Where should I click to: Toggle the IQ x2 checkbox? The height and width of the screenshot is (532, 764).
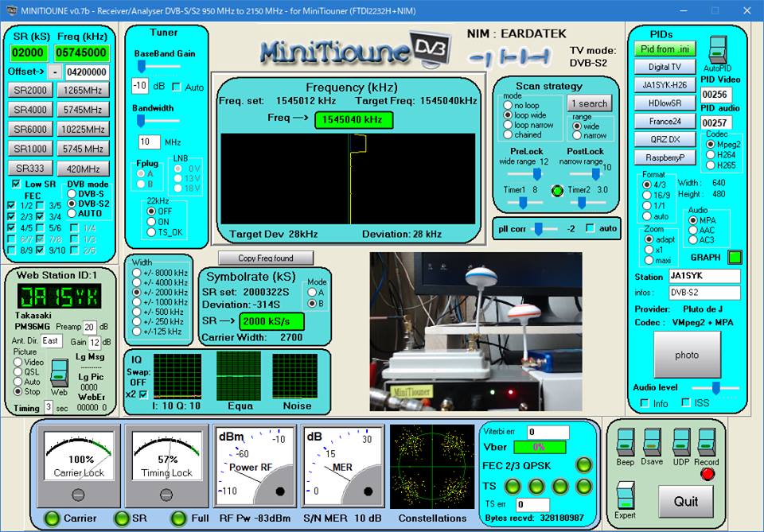pyautogui.click(x=143, y=394)
